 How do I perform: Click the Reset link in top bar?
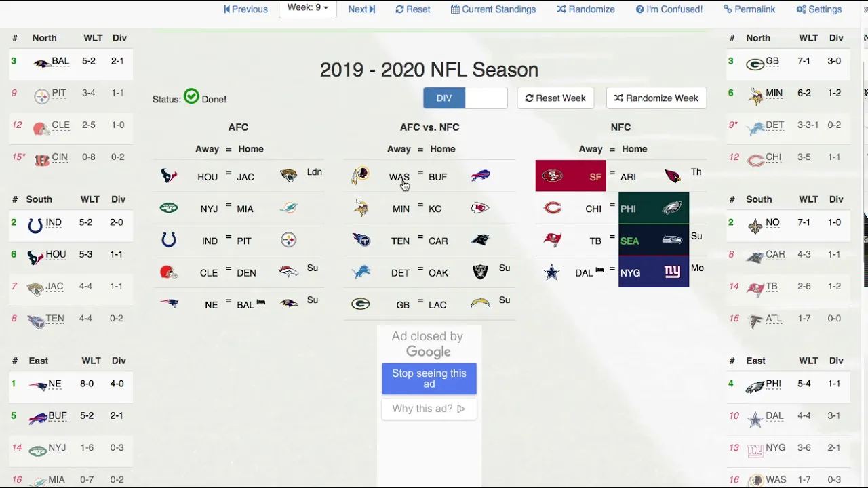413,9
